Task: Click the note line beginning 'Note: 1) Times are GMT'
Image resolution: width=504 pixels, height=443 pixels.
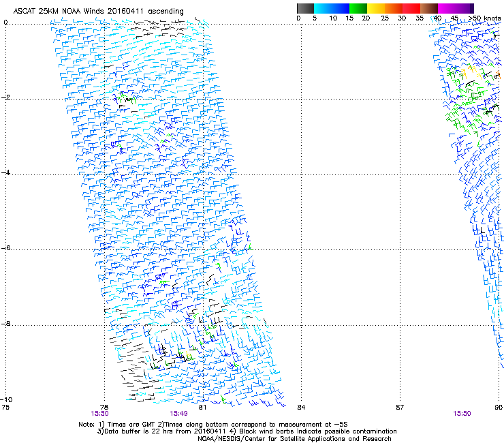Action: pyautogui.click(x=213, y=425)
